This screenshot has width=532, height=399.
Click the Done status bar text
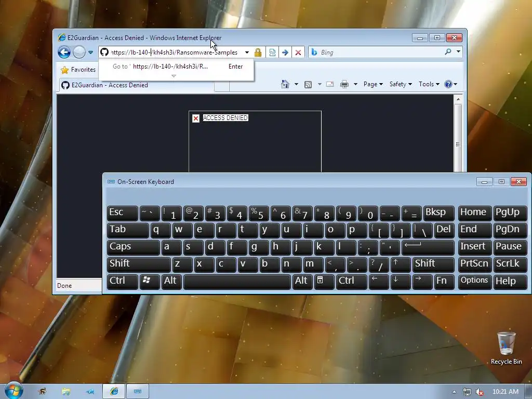(x=64, y=286)
